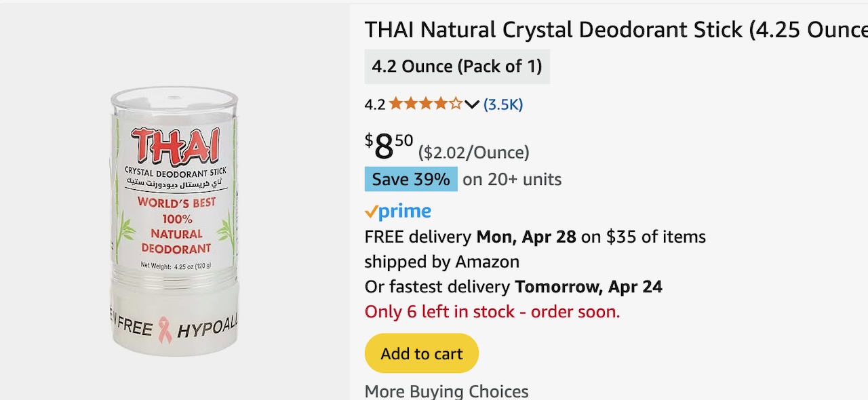Click the "on 20+ units" text
The width and height of the screenshot is (868, 400).
tap(512, 180)
